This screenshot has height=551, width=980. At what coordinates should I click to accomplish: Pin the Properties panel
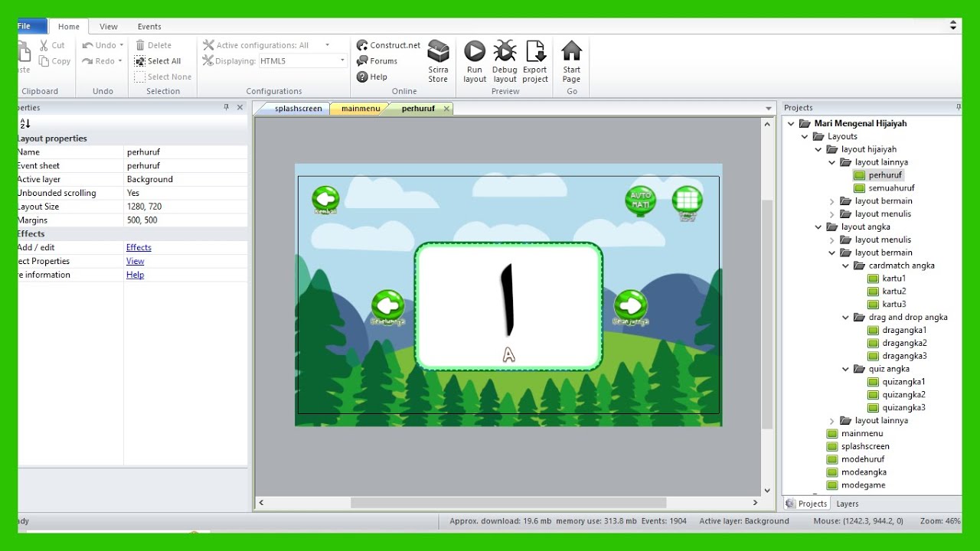click(x=226, y=108)
